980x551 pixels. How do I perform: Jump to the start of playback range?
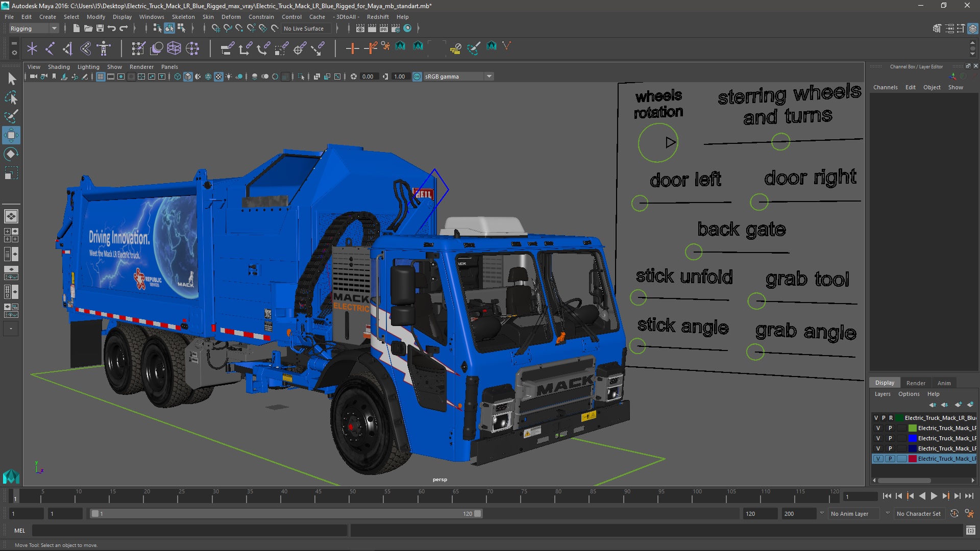click(887, 496)
